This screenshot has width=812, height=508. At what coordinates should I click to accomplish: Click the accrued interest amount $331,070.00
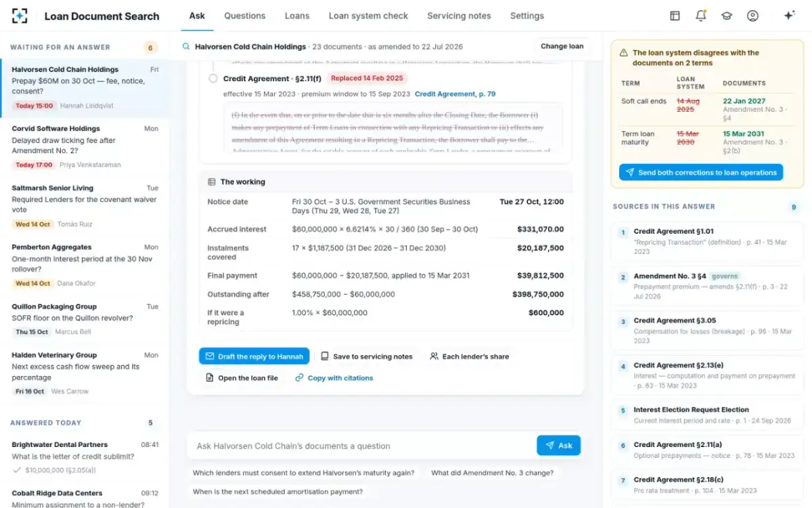[540, 230]
